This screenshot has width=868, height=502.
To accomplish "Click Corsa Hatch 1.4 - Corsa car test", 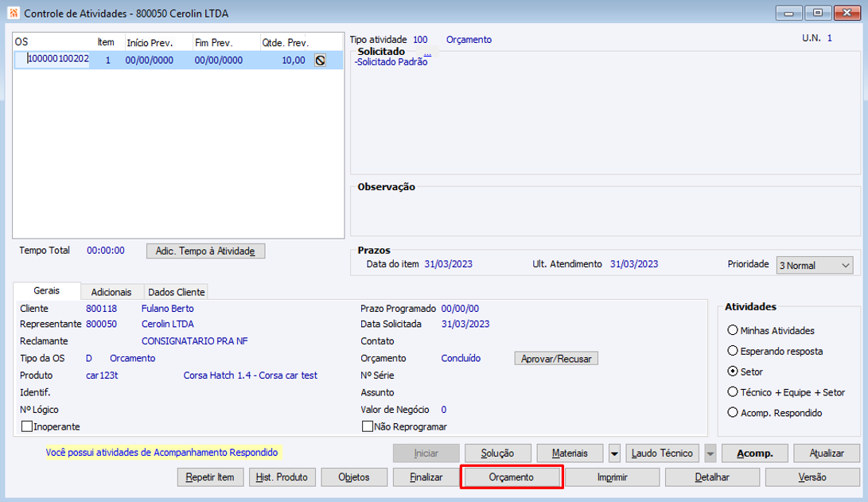I will (x=250, y=376).
